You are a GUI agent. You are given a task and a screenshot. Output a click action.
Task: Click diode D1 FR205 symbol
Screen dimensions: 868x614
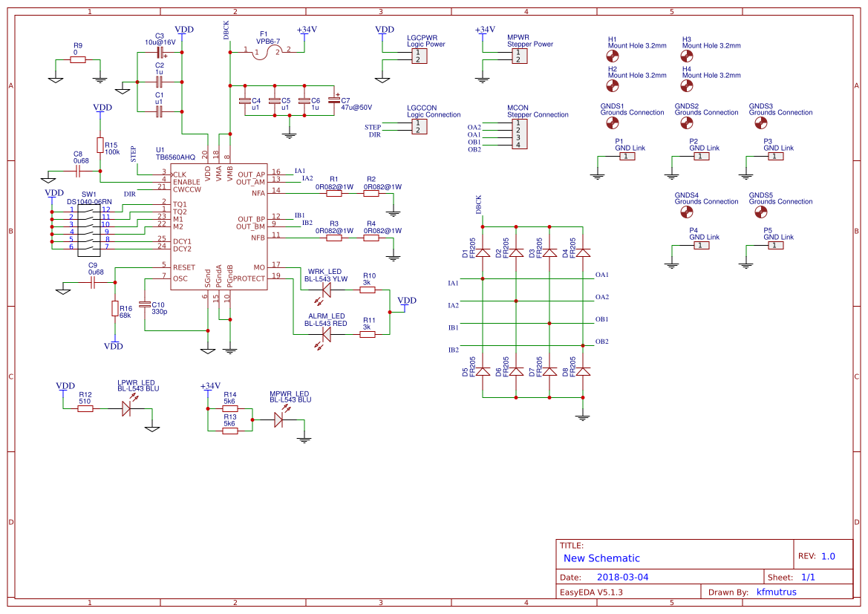pyautogui.click(x=483, y=252)
